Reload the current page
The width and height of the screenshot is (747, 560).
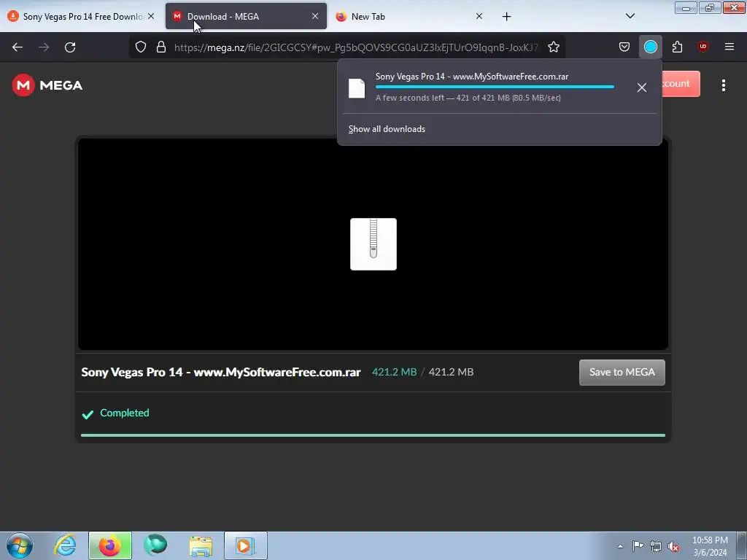pyautogui.click(x=70, y=47)
